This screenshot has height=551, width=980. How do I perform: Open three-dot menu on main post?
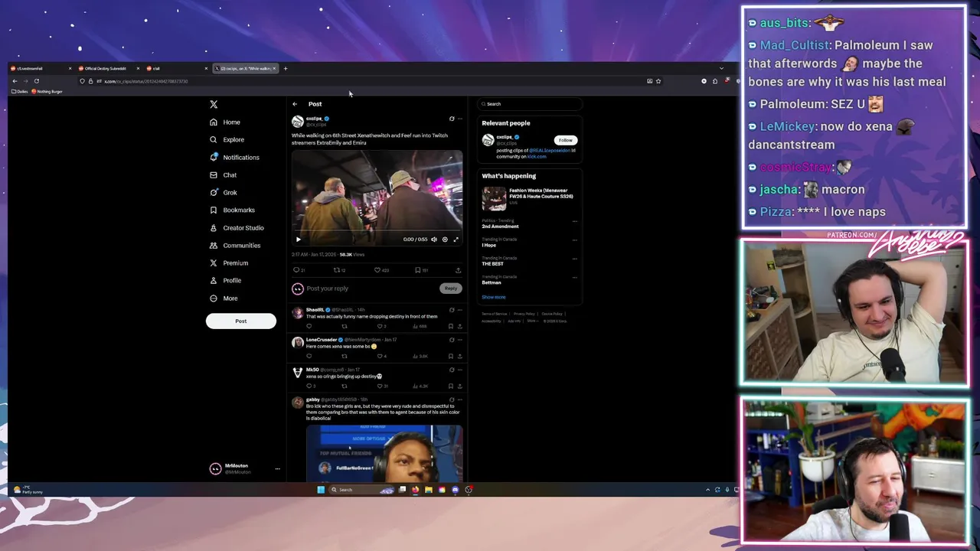(459, 119)
